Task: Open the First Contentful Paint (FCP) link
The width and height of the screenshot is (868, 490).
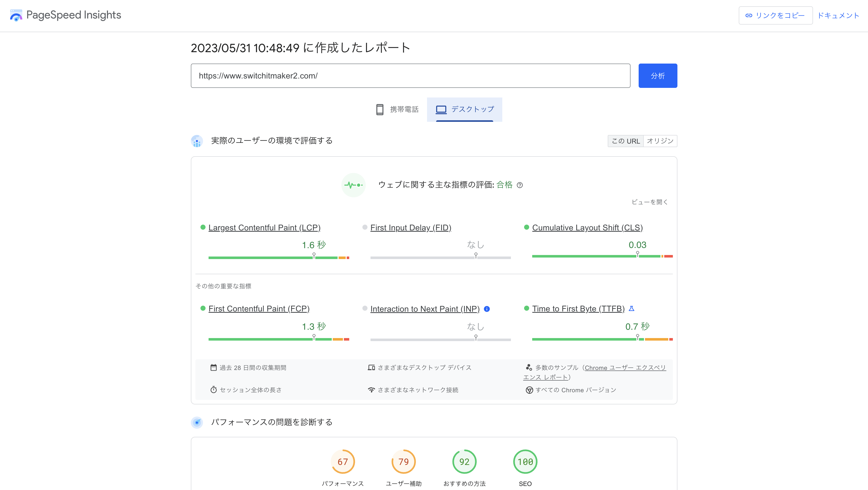Action: tap(259, 309)
